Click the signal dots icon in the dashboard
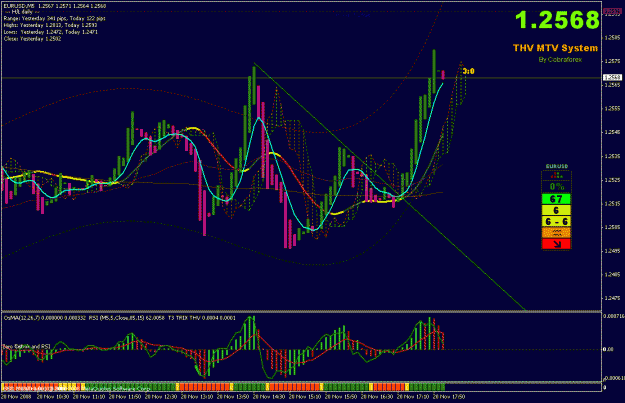The width and height of the screenshot is (625, 403). [x=556, y=175]
